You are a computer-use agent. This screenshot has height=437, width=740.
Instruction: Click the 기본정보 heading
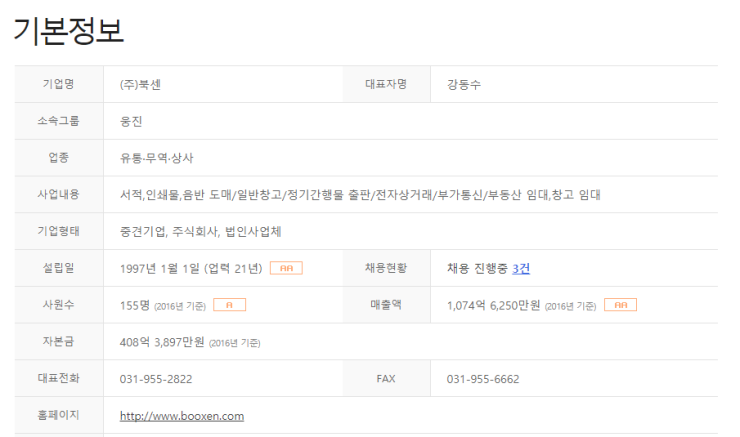(x=69, y=30)
